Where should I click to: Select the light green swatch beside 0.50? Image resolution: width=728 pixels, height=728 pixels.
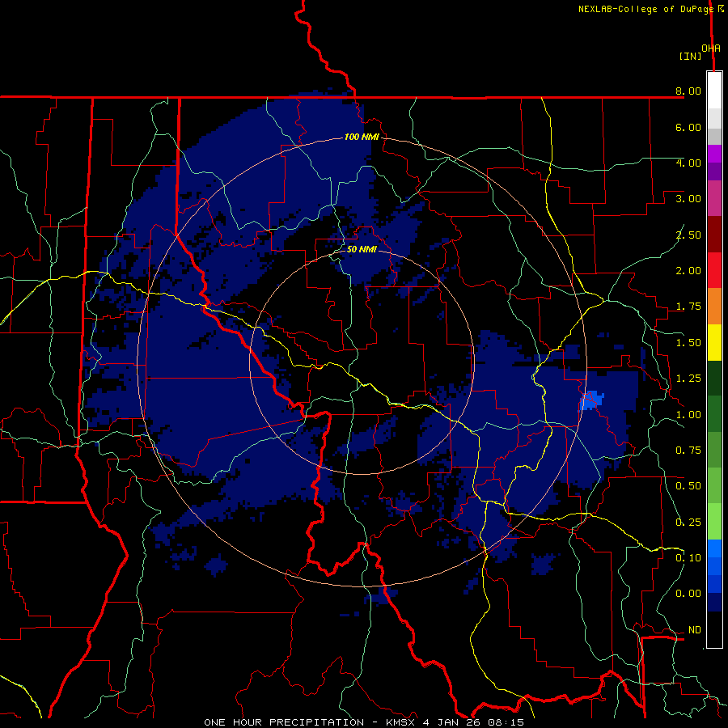click(x=714, y=485)
